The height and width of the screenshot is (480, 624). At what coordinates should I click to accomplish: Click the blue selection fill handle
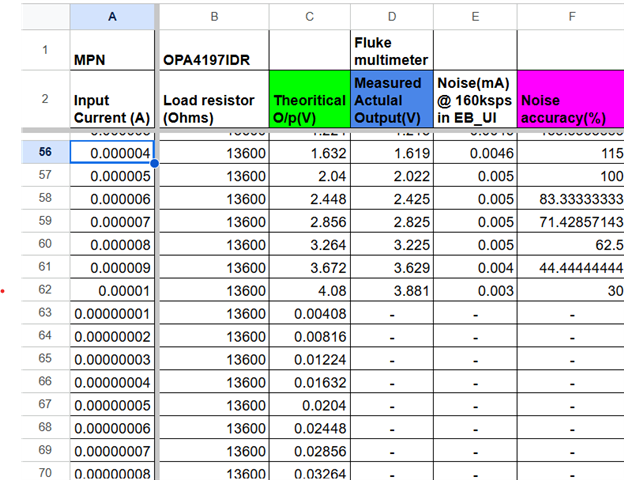[154, 163]
